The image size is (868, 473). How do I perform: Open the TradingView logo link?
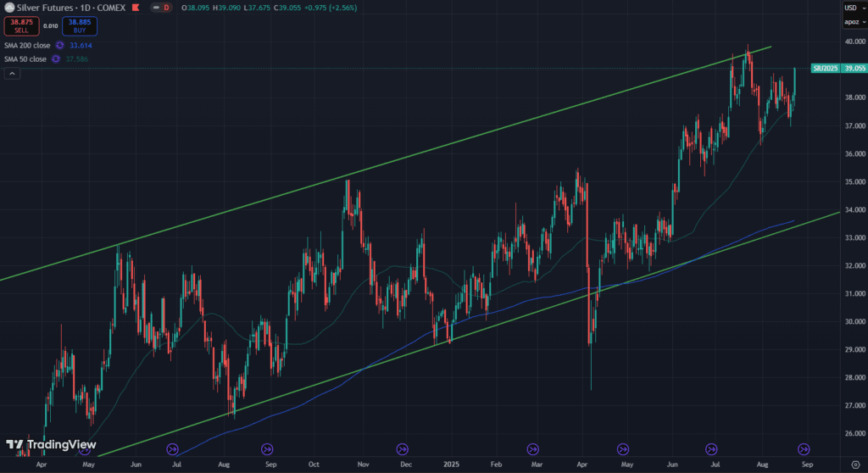click(x=51, y=445)
